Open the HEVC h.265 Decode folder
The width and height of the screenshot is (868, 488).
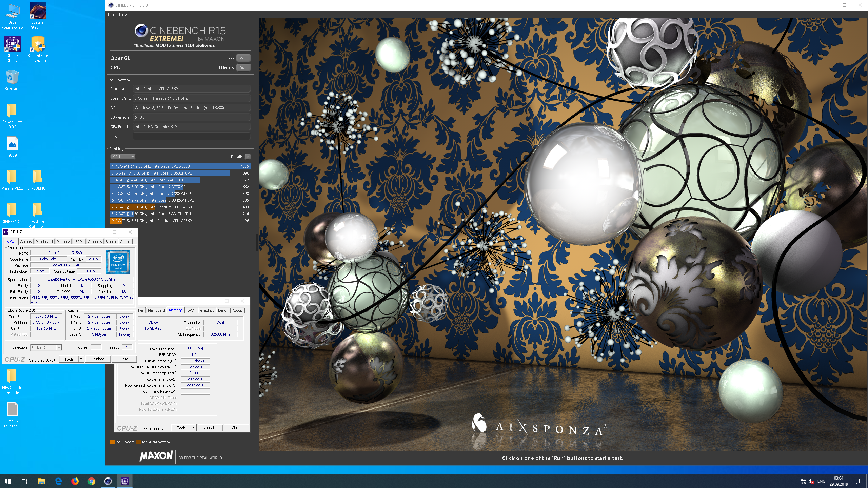pos(12,381)
